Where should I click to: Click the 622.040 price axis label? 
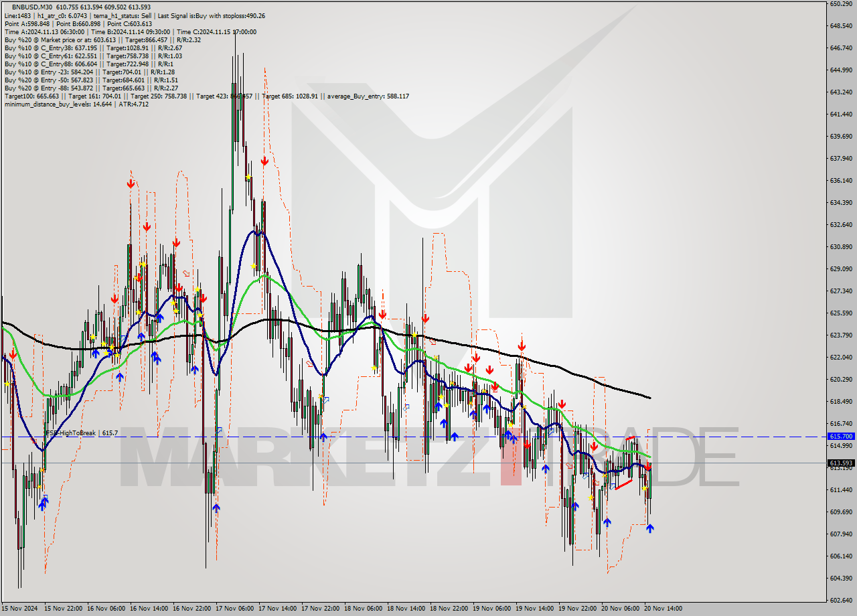pos(841,358)
